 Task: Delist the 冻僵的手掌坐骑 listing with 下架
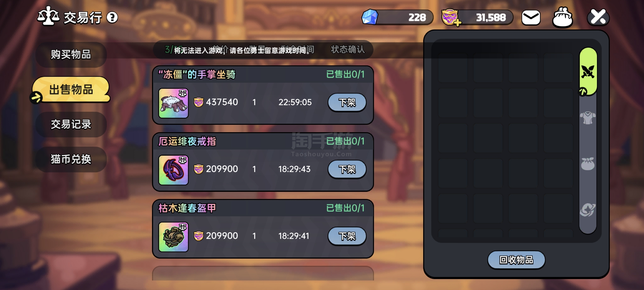click(x=347, y=102)
